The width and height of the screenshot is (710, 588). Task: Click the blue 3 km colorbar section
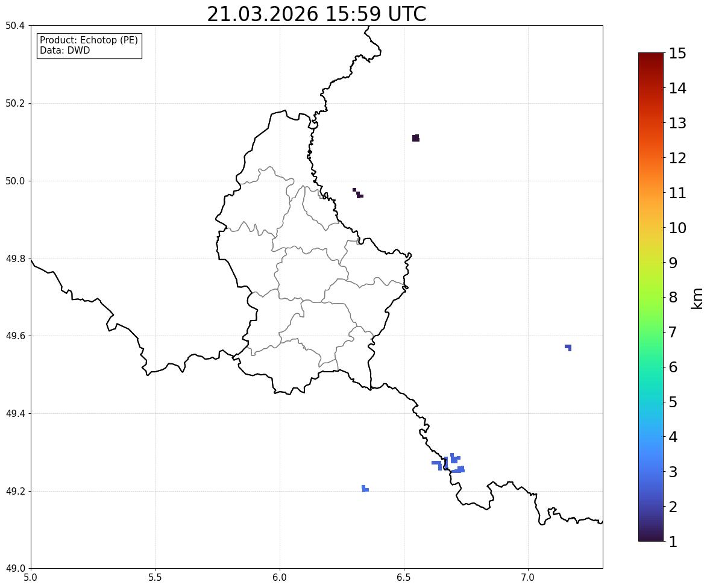click(651, 472)
